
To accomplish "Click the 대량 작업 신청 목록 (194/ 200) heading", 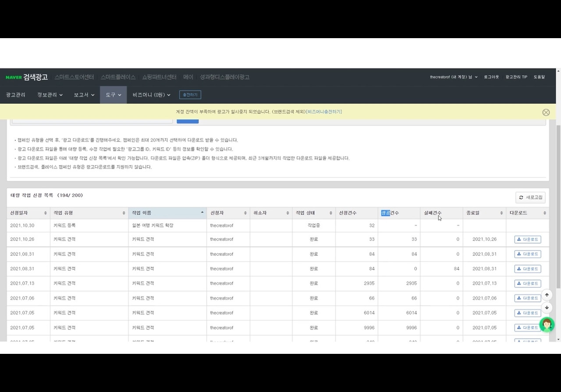I will tap(46, 196).
